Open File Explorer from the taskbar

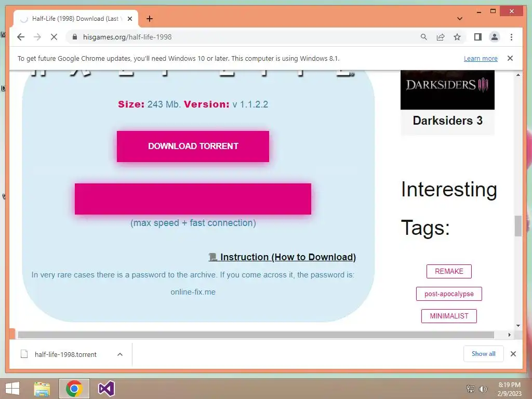point(42,389)
